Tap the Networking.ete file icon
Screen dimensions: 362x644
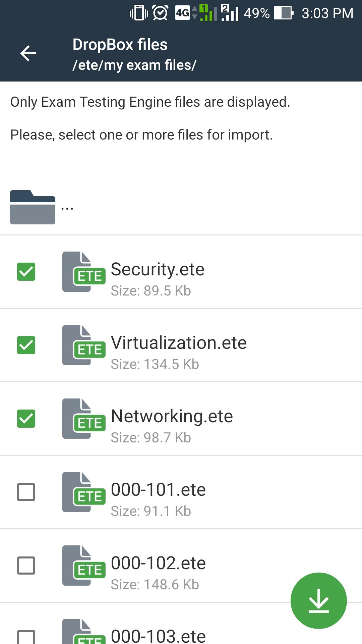(x=83, y=419)
